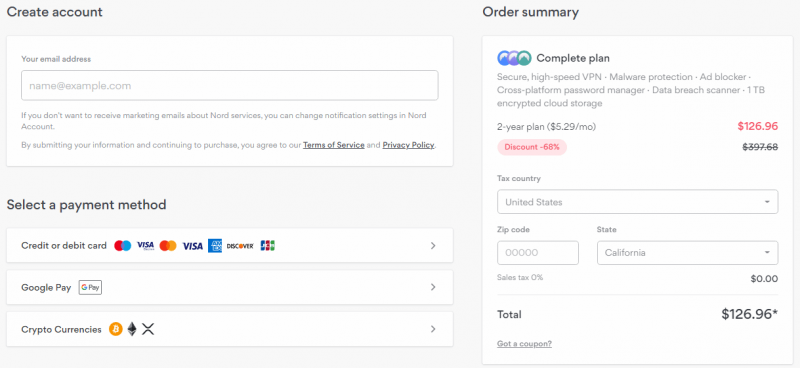Click the Complete plan product logo
The height and width of the screenshot is (368, 800).
pos(514,58)
